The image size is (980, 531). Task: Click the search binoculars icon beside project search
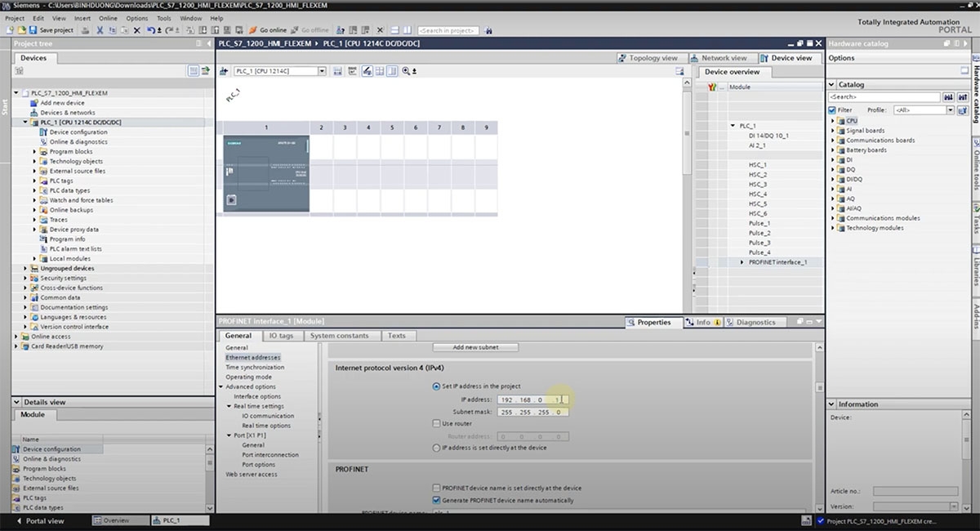point(488,30)
